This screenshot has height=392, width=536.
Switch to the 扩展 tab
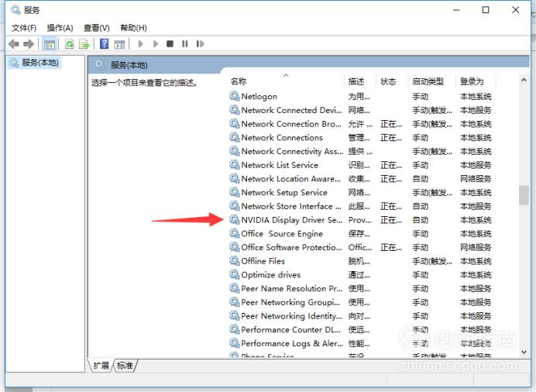pyautogui.click(x=101, y=366)
